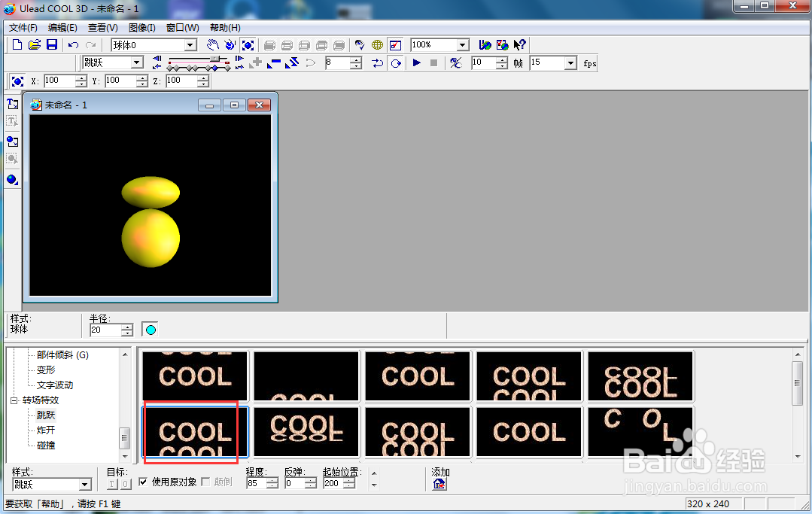Click the cyan sphere style button

pos(151,330)
